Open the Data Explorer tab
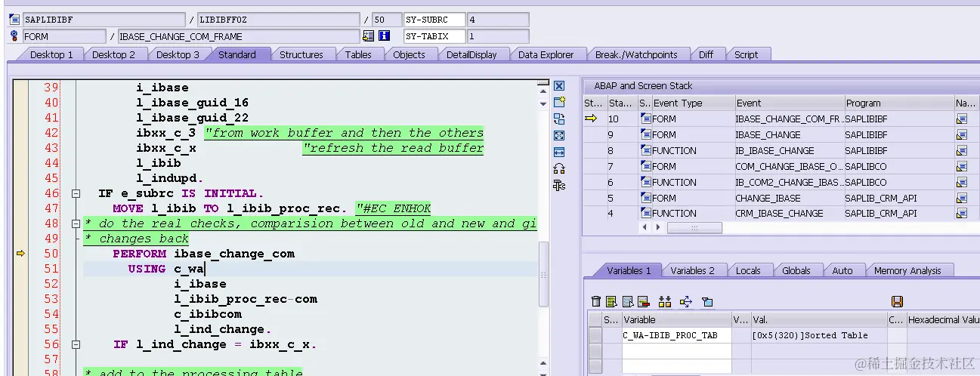The image size is (980, 376). (x=546, y=54)
